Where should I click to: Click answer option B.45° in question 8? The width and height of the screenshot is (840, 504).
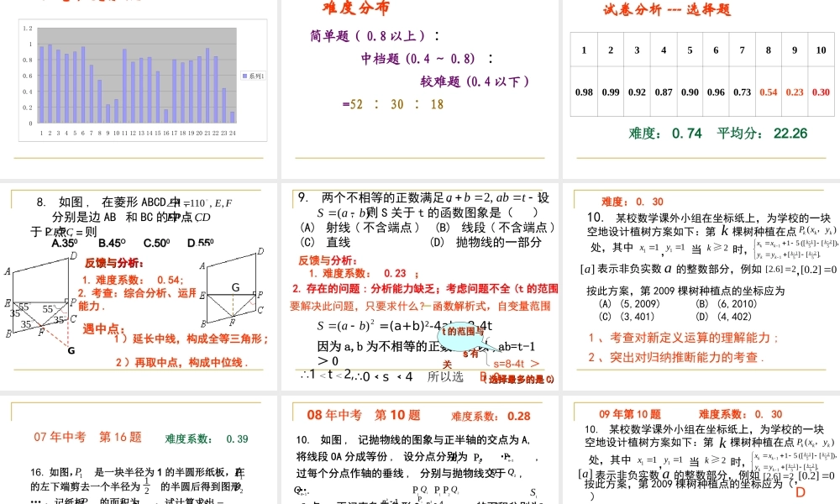[112, 243]
